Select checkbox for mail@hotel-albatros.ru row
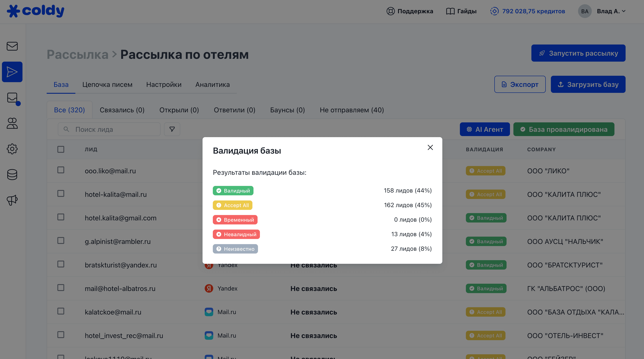Screen dimensions: 644x359 (61, 288)
